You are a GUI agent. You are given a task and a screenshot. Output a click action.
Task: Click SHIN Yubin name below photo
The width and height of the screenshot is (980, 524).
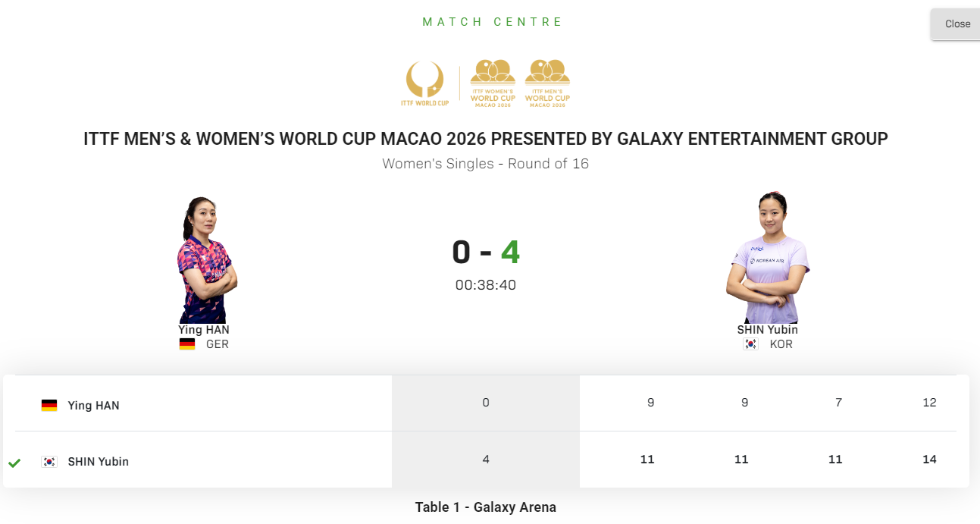point(767,330)
